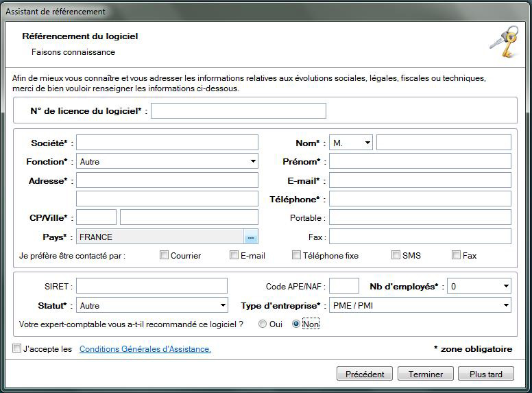Check the Fax contact preference box
Viewport: 532px width, 393px height.
pyautogui.click(x=456, y=255)
